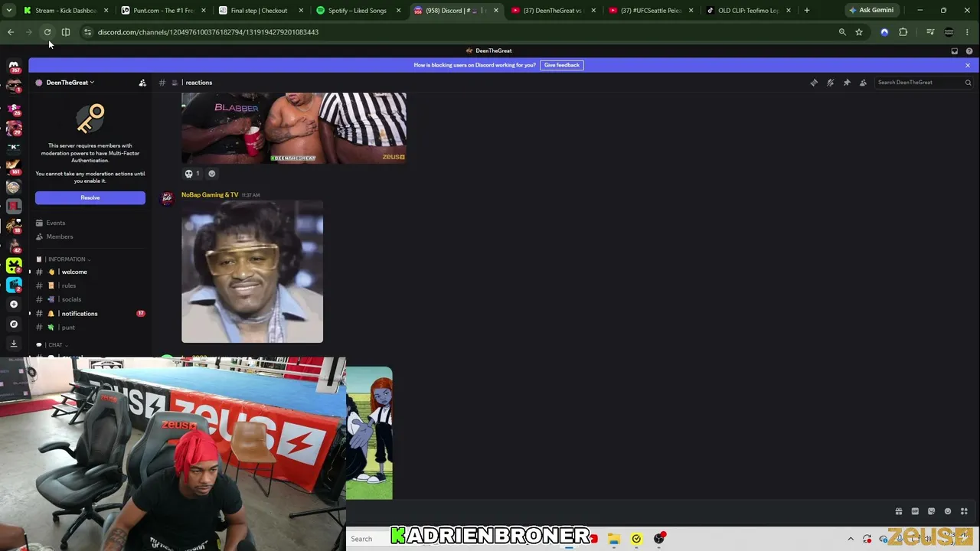Switch to the DeenTheGreat vs YouTube tab
The image size is (980, 551).
click(552, 11)
